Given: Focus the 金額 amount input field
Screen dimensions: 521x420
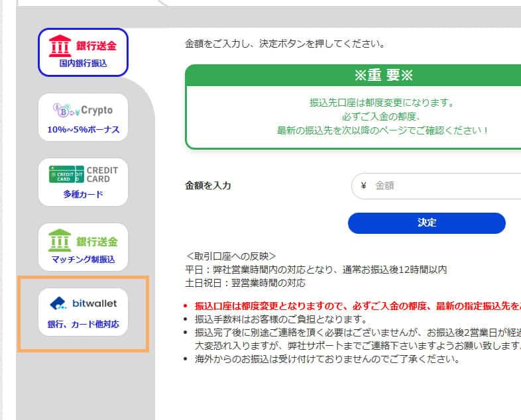Looking at the screenshot, I should (436, 186).
